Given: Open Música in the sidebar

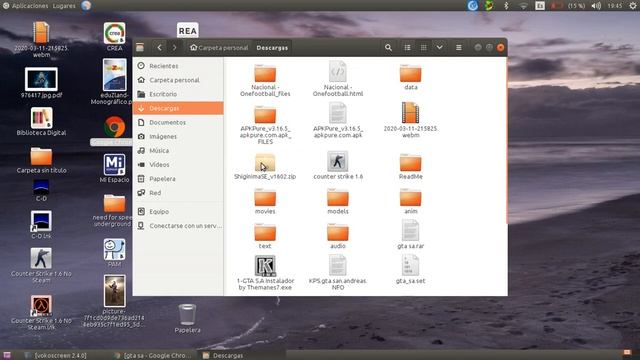Looking at the screenshot, I should tap(178, 151).
